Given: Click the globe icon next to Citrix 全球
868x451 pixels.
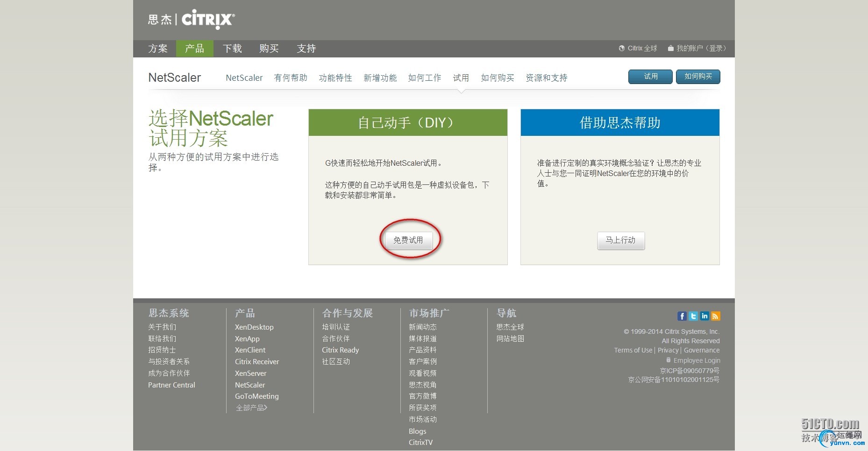Looking at the screenshot, I should coord(622,48).
